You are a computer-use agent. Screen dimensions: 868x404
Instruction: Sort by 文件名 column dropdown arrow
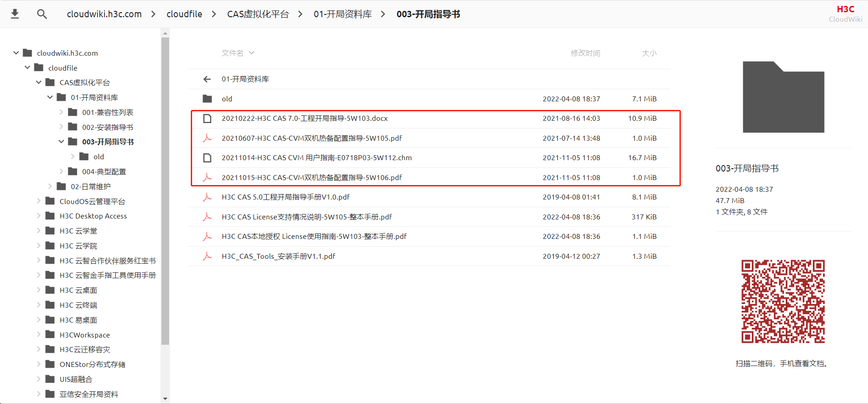tap(252, 53)
